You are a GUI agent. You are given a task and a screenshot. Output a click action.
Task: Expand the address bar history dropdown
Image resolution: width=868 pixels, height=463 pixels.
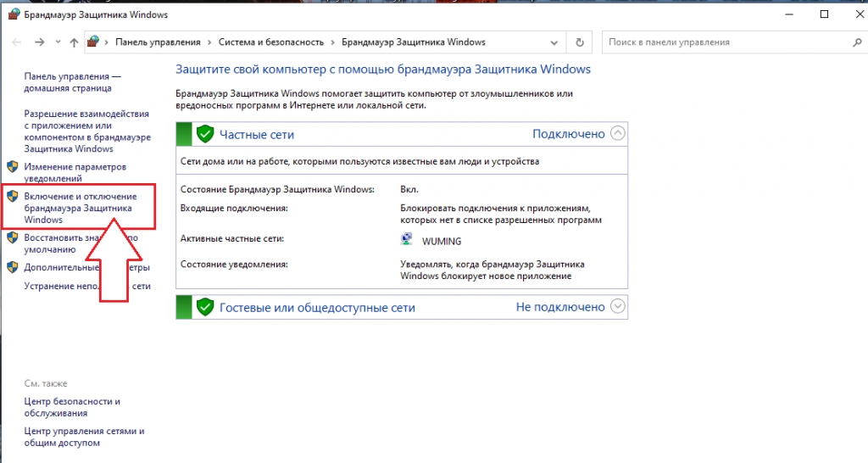(x=554, y=42)
